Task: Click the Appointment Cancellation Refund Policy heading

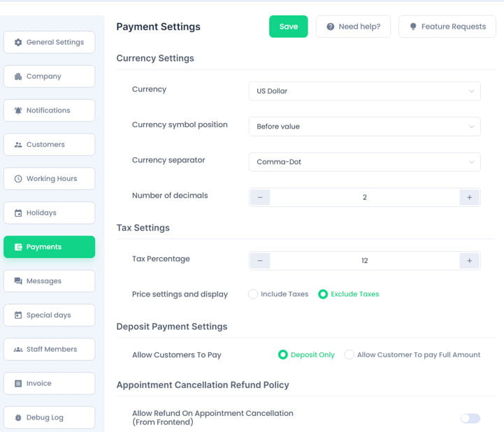Action: coord(203,384)
